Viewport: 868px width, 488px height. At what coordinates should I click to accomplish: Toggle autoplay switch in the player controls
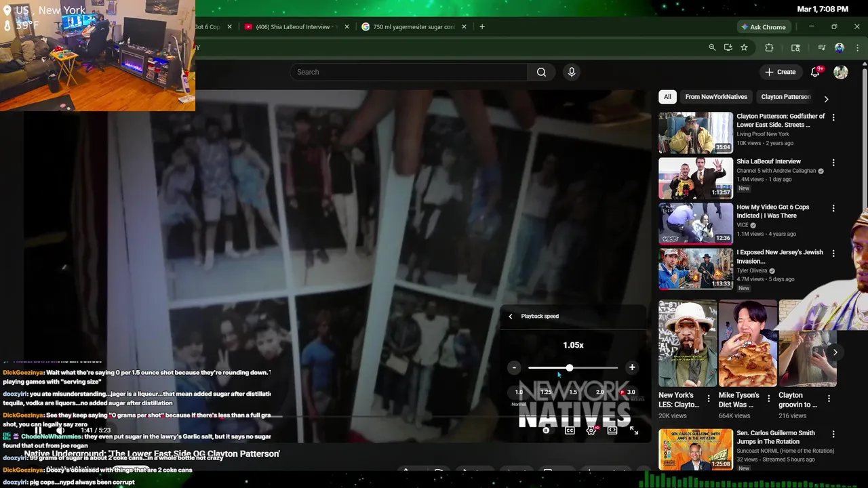pos(546,430)
